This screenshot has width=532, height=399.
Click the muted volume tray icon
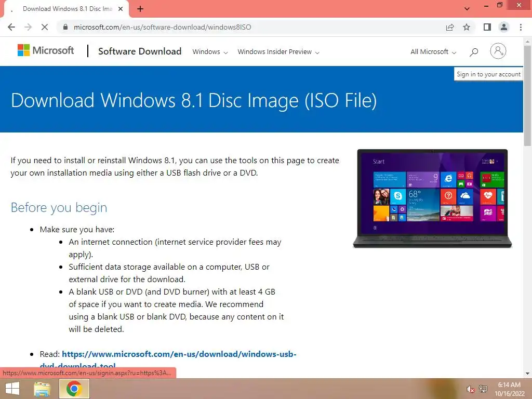point(470,389)
